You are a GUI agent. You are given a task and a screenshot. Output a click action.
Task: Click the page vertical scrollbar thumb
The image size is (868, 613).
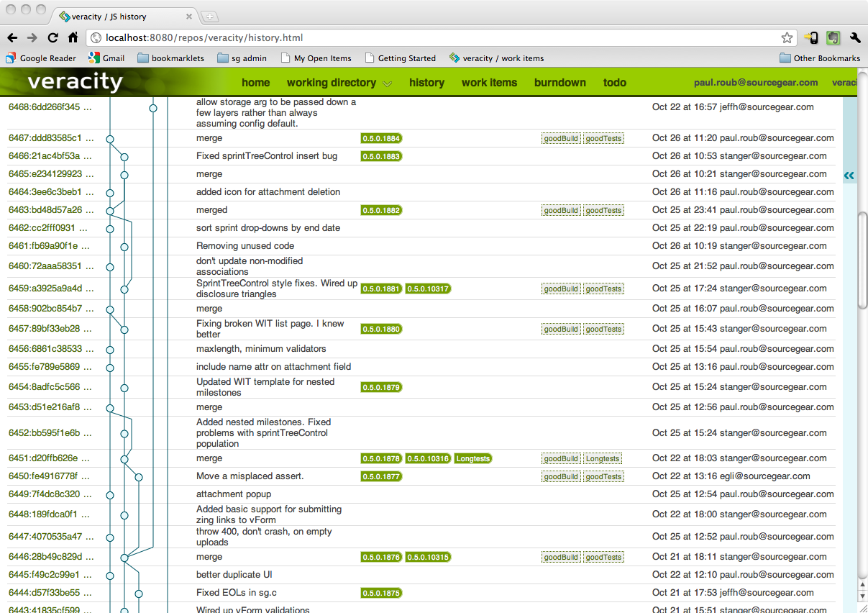(x=862, y=261)
